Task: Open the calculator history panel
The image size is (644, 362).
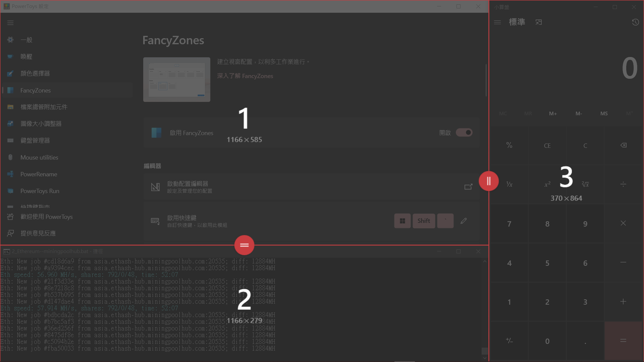Action: (635, 22)
